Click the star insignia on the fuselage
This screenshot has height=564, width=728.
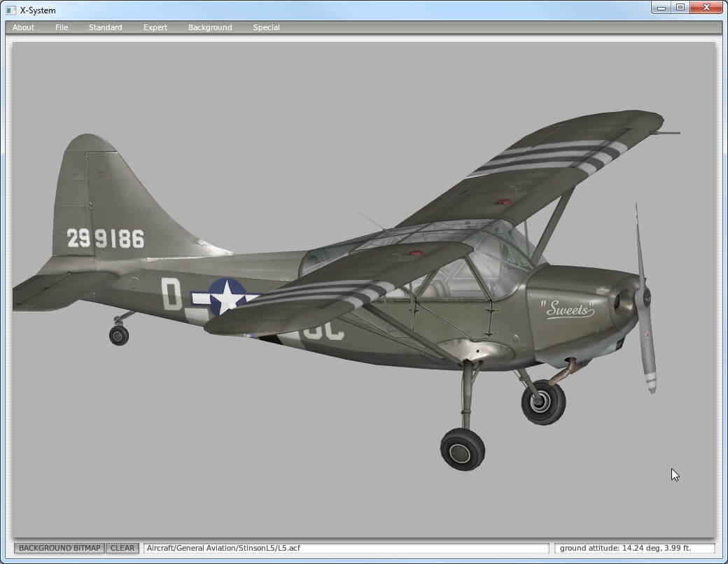[x=227, y=297]
